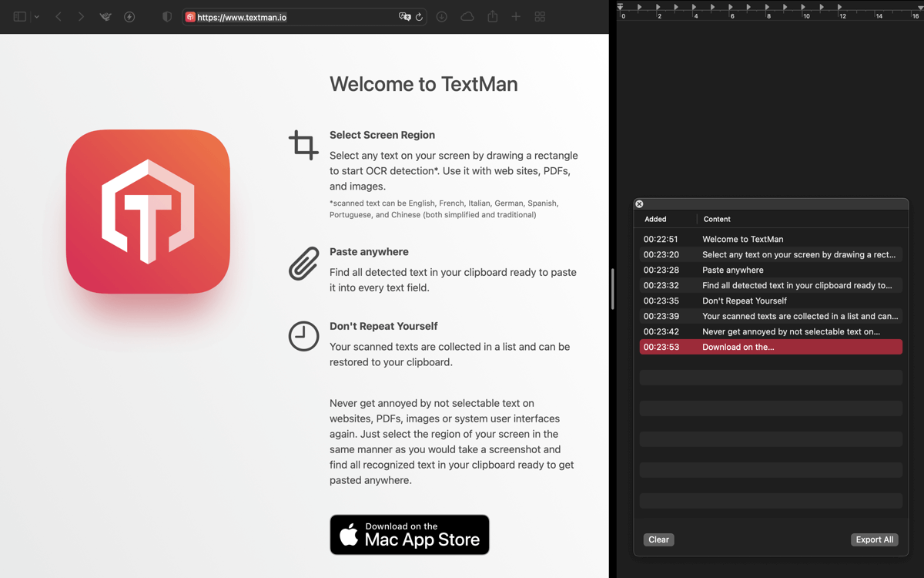924x578 pixels.
Task: Clear the scanned text list
Action: pos(658,539)
